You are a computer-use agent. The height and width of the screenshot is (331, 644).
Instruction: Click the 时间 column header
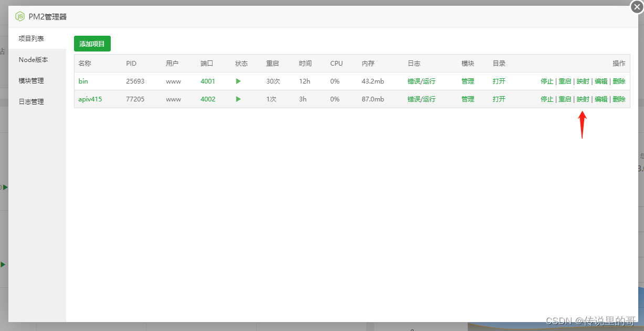click(305, 64)
